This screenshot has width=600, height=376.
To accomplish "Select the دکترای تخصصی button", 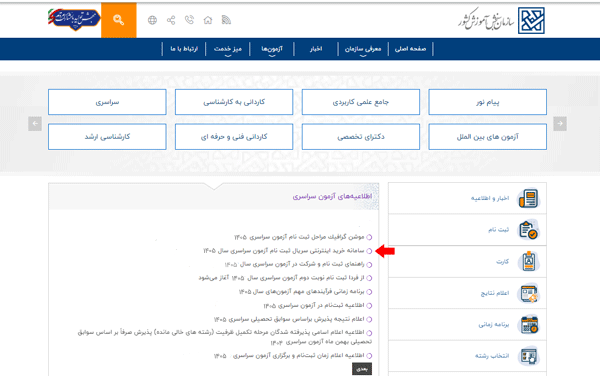I will [x=361, y=137].
